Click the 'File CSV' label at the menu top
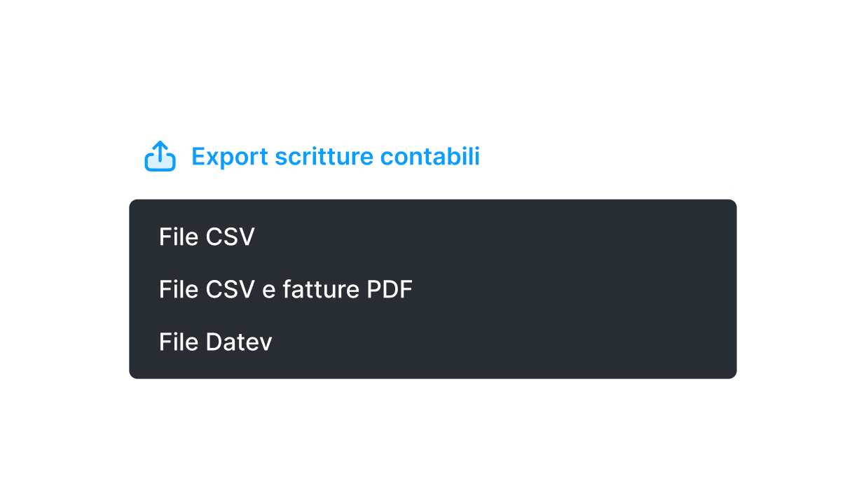866x504 pixels. [x=207, y=237]
